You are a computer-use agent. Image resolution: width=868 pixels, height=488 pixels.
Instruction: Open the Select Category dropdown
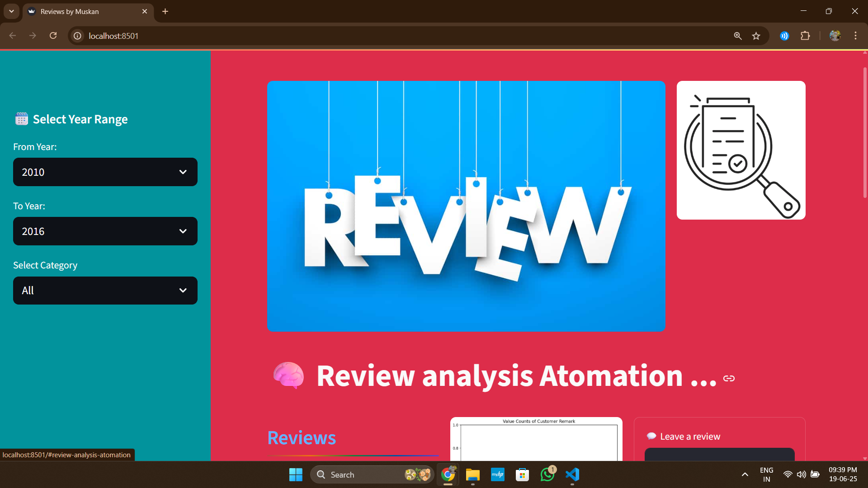(x=105, y=291)
